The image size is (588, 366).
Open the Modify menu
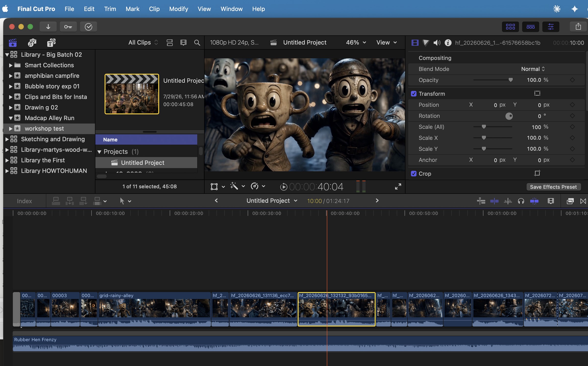179,9
